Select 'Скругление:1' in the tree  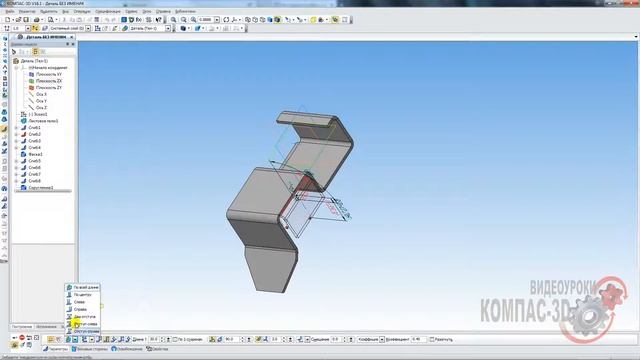tap(41, 188)
